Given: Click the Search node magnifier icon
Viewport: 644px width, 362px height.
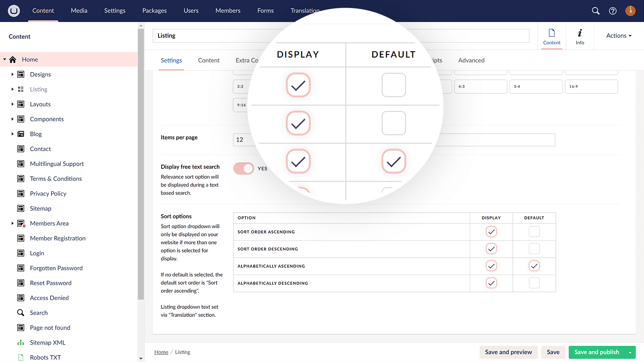Looking at the screenshot, I should 21,313.
